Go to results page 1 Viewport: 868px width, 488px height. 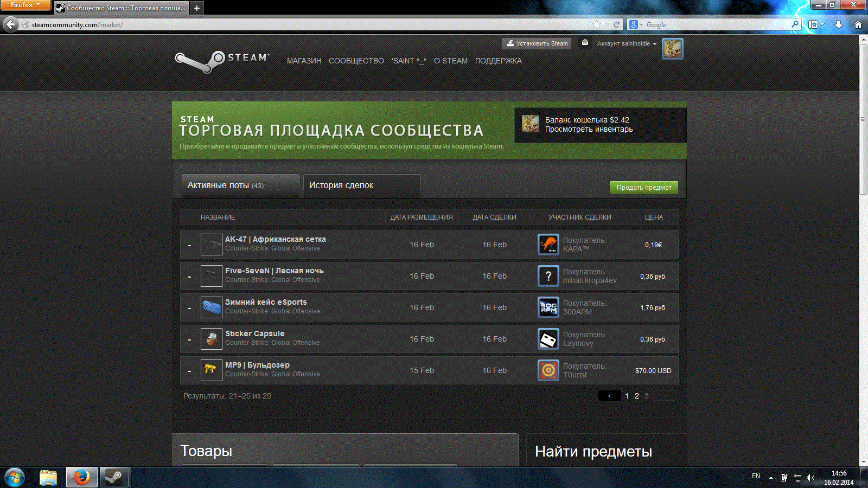click(627, 396)
